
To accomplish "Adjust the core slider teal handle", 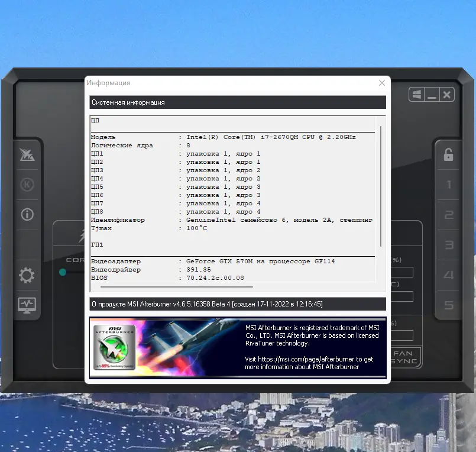I will click(63, 272).
